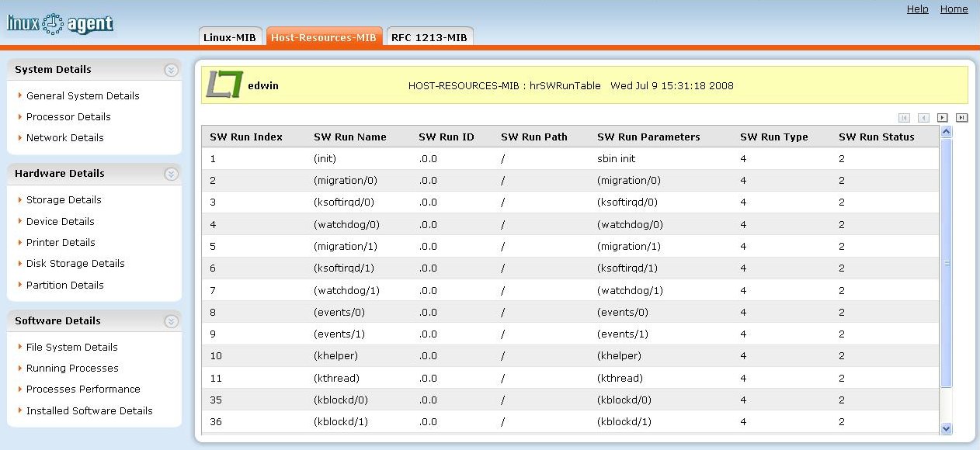
Task: Open Partition Details
Action: click(x=65, y=286)
